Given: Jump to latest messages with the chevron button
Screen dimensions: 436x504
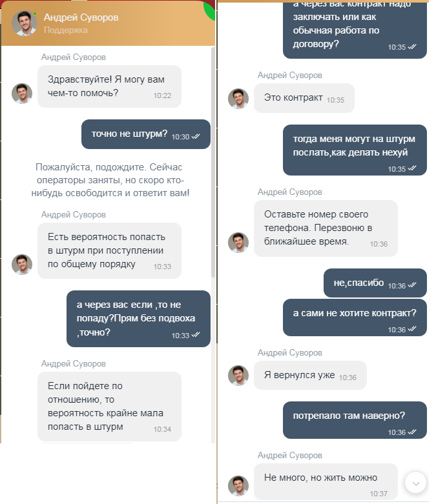Looking at the screenshot, I should [x=415, y=482].
